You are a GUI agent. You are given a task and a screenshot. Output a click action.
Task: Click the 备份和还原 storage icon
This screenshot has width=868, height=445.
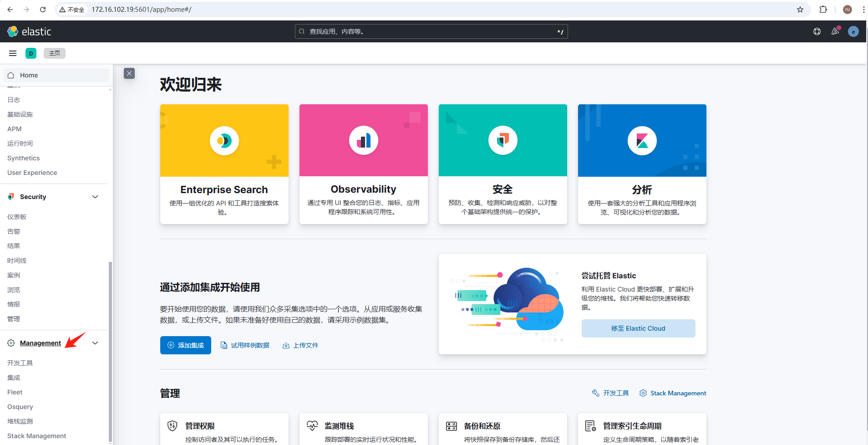pyautogui.click(x=452, y=426)
